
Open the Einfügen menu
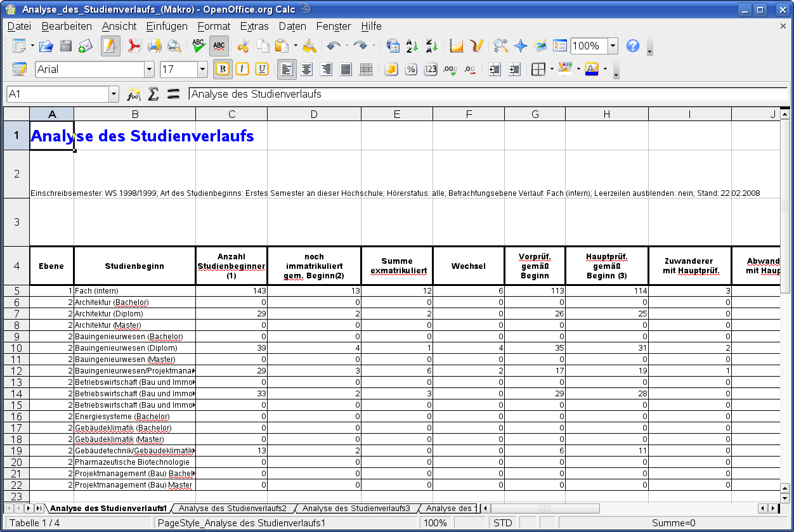[167, 26]
